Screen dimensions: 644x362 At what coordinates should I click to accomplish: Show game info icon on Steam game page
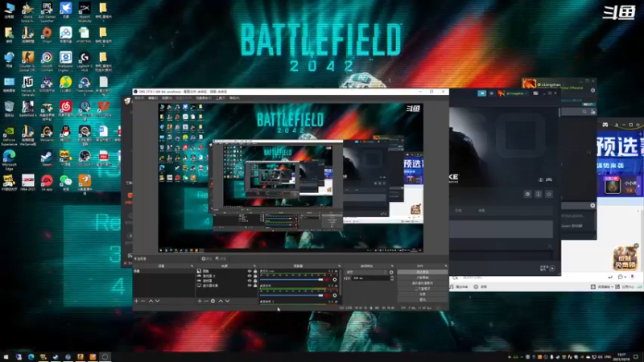(539, 194)
